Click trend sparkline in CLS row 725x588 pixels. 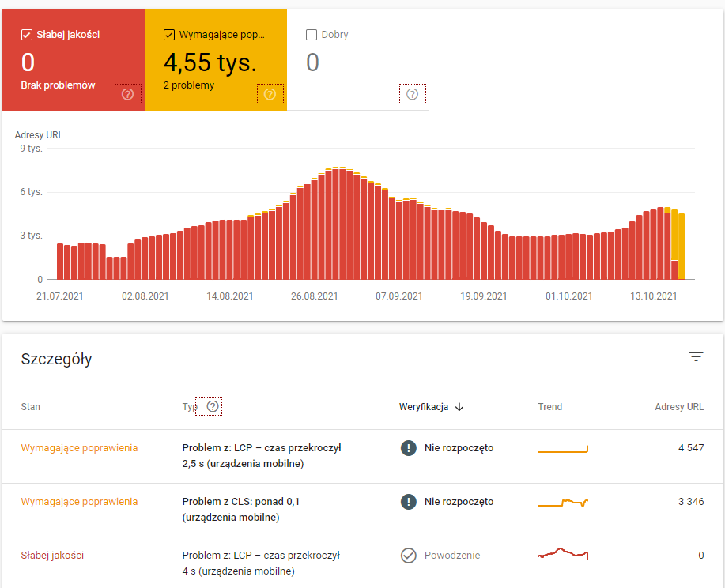563,503
